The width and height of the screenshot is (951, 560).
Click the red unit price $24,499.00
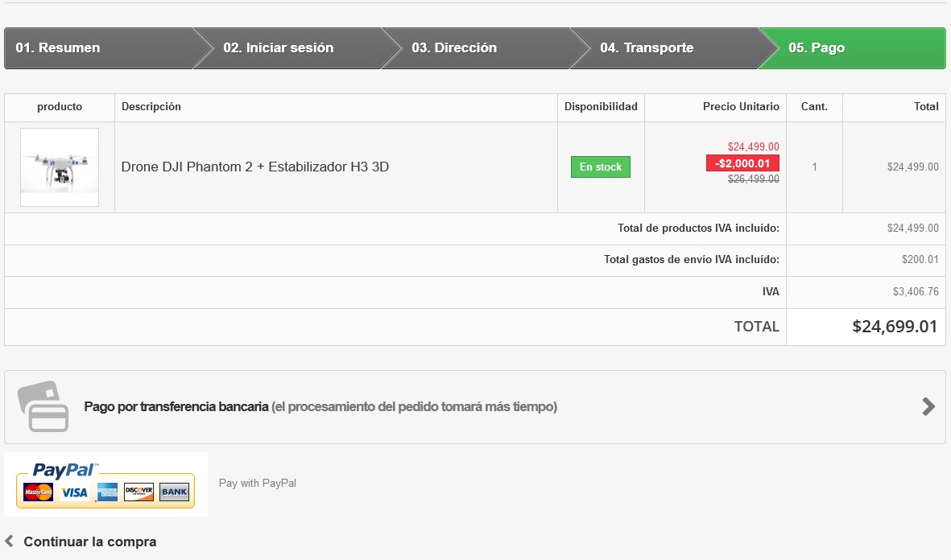[x=753, y=146]
